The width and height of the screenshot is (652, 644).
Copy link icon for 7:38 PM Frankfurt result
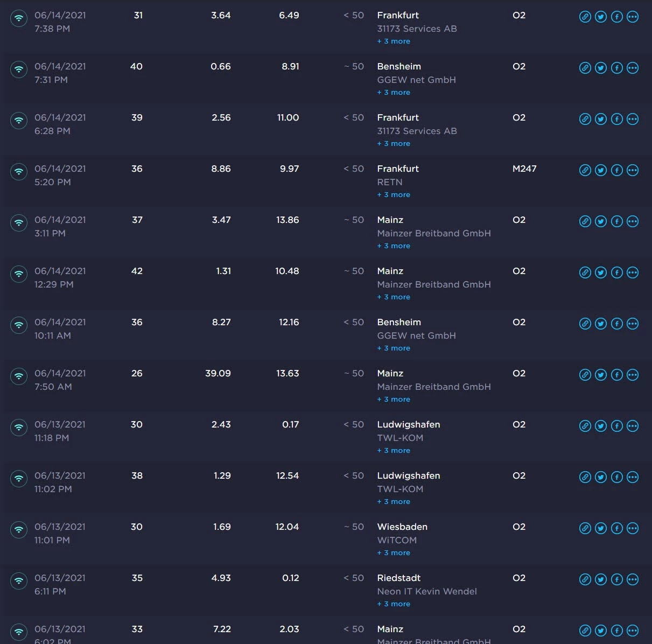[585, 17]
